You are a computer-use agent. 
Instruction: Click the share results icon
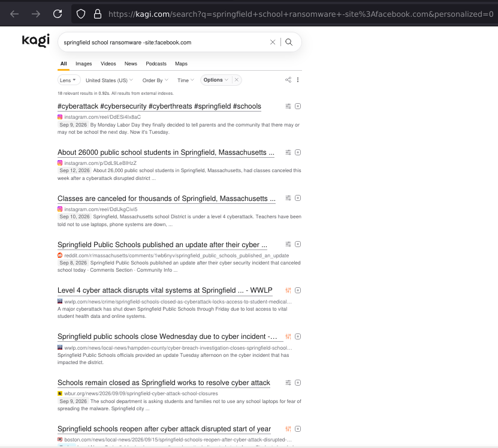(x=288, y=80)
